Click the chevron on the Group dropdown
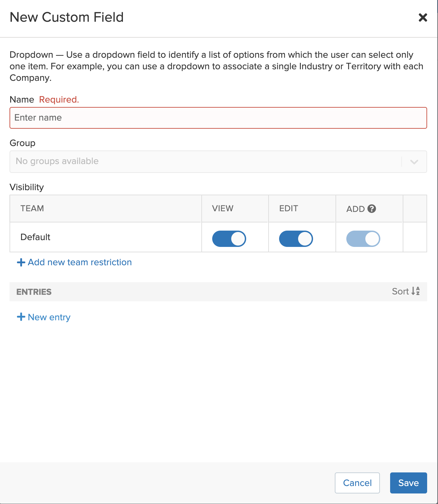This screenshot has width=438, height=504. [x=414, y=162]
